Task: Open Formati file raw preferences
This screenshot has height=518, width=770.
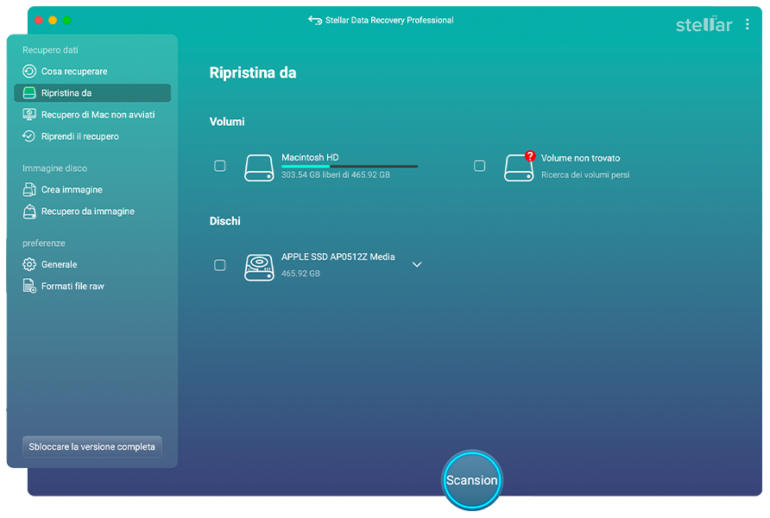Action: click(x=92, y=286)
